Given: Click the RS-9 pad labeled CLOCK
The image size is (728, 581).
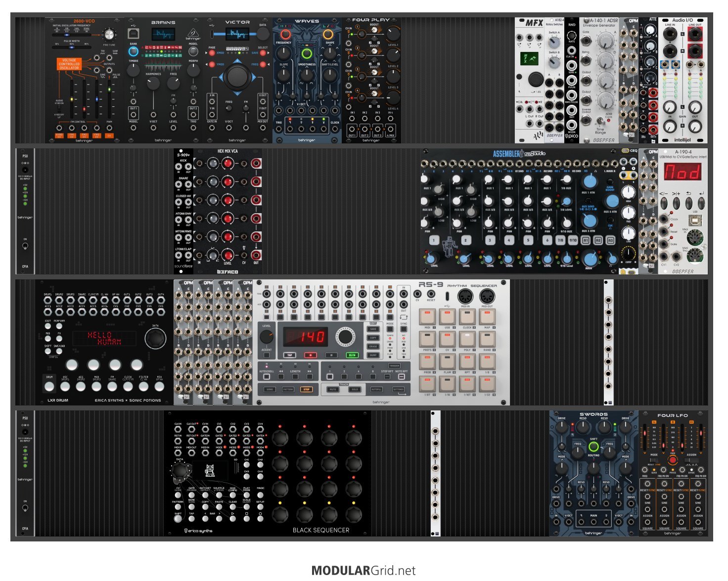Looking at the screenshot, I should coord(466,316).
